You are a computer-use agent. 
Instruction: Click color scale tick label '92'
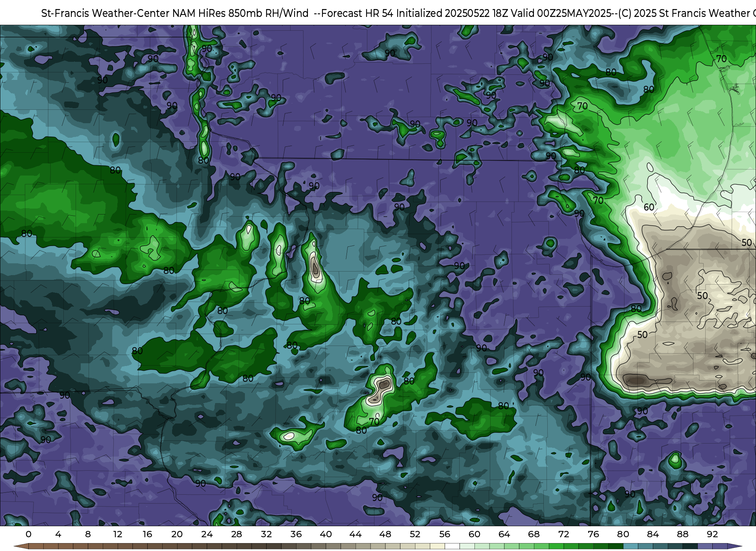[x=712, y=534]
